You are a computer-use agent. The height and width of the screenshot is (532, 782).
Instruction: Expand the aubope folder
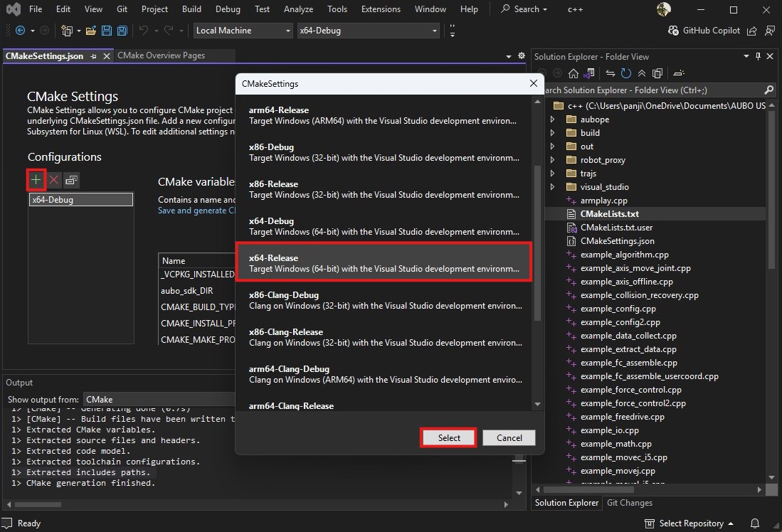[x=553, y=119]
